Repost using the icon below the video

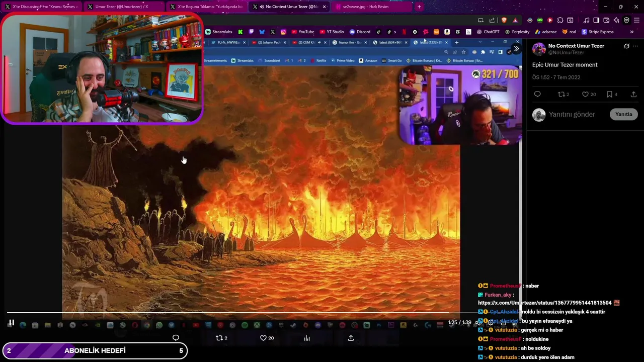219,338
